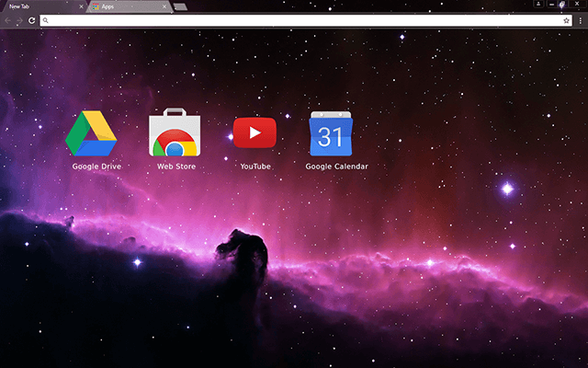Click the Google Calendar label text

point(336,167)
